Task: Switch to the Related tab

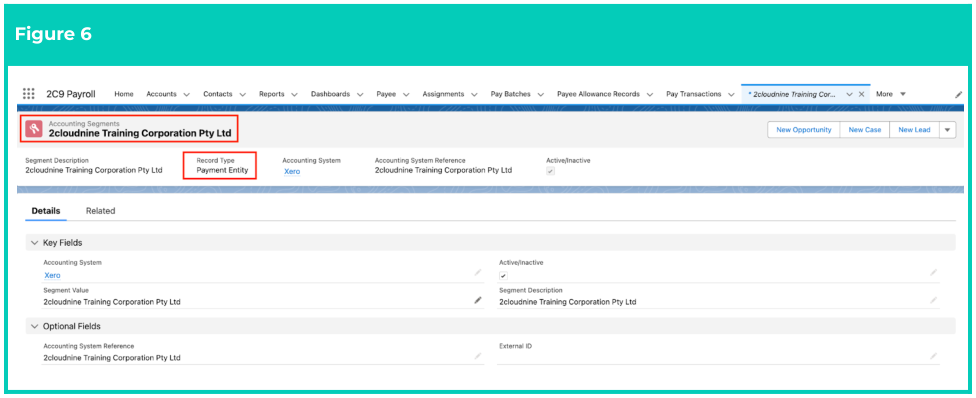Action: 100,211
